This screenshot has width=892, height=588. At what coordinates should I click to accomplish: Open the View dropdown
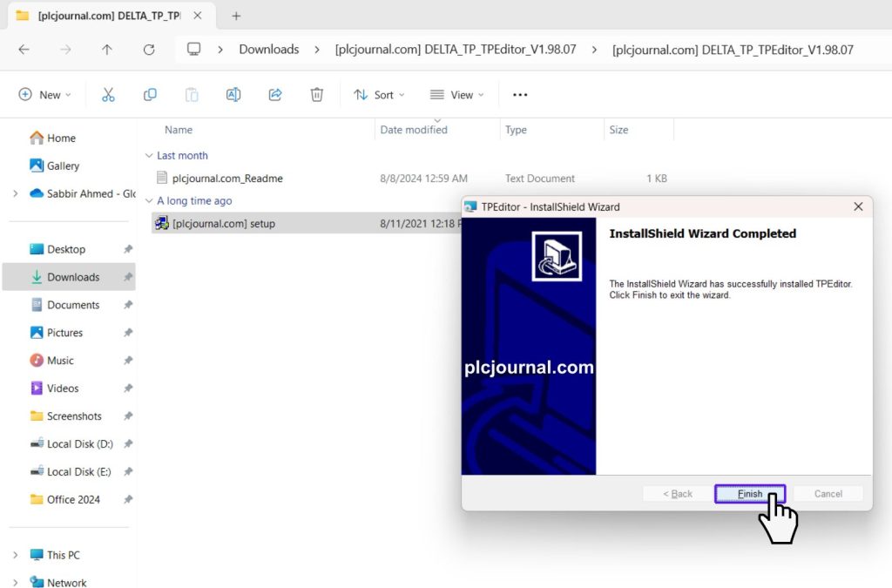click(x=456, y=95)
